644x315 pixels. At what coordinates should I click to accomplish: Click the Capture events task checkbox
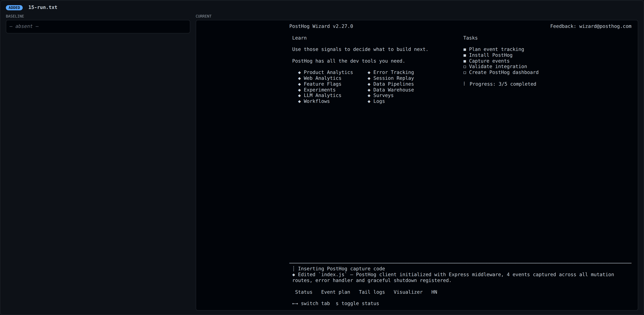[x=465, y=61]
